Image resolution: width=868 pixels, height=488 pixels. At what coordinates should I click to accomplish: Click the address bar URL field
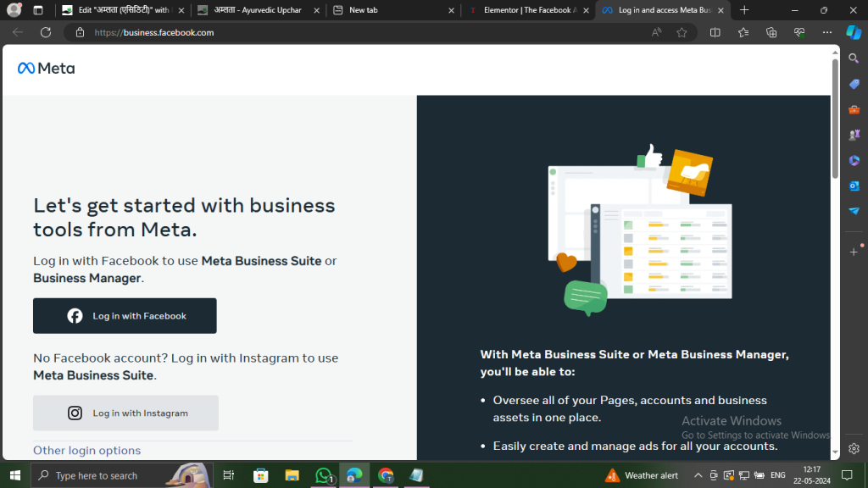coord(365,33)
